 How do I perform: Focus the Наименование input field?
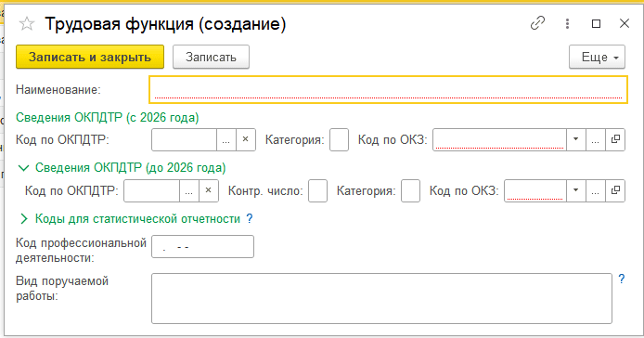pos(388,90)
